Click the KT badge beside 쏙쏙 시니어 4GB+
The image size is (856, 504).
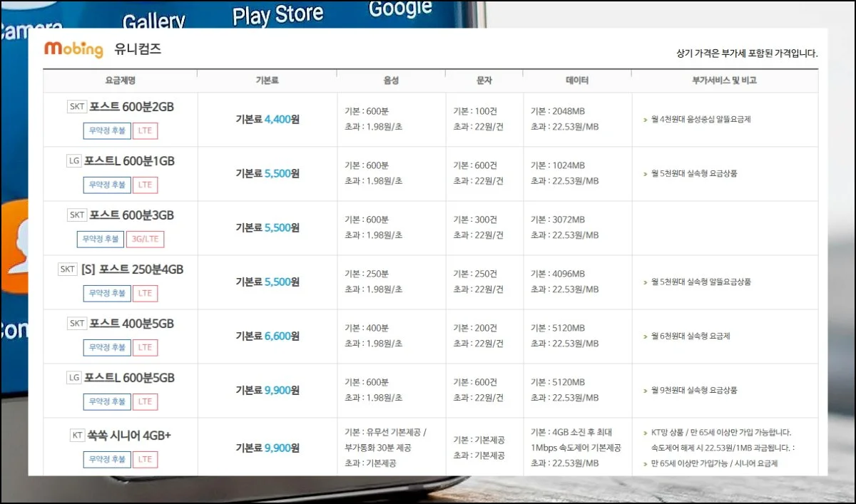tap(77, 435)
